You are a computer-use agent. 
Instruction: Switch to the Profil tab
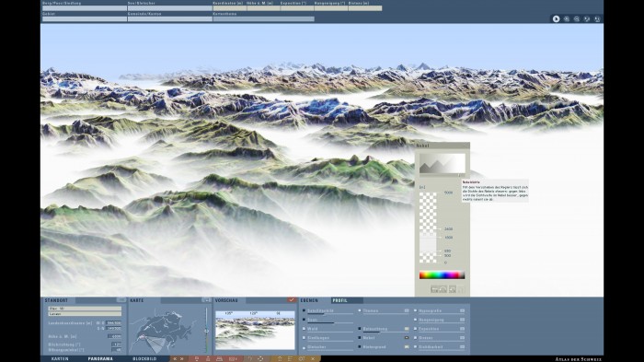(339, 300)
